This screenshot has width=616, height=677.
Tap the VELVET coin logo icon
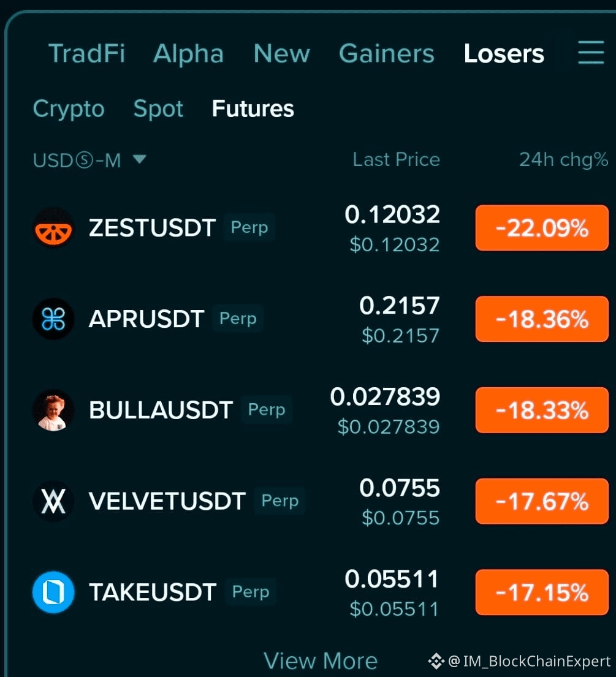point(53,501)
